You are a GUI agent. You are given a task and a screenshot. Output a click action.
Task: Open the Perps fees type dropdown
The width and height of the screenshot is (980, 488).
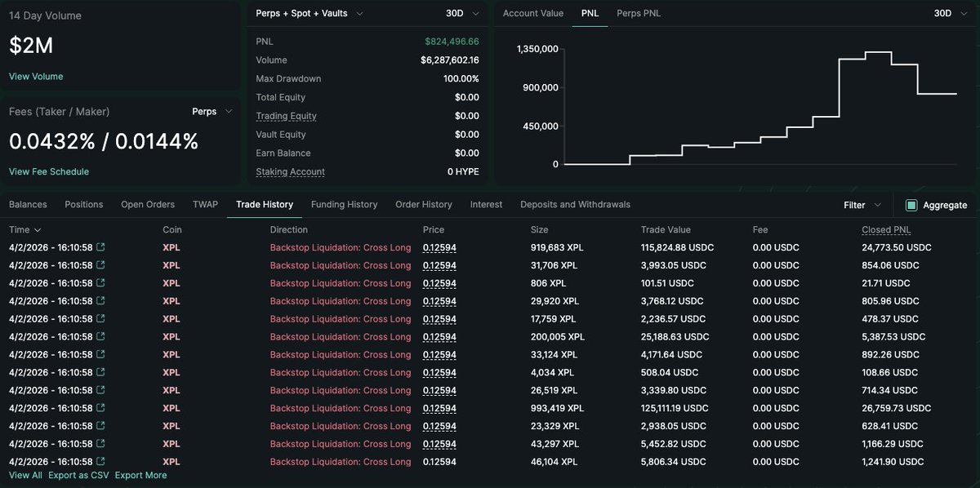click(212, 111)
